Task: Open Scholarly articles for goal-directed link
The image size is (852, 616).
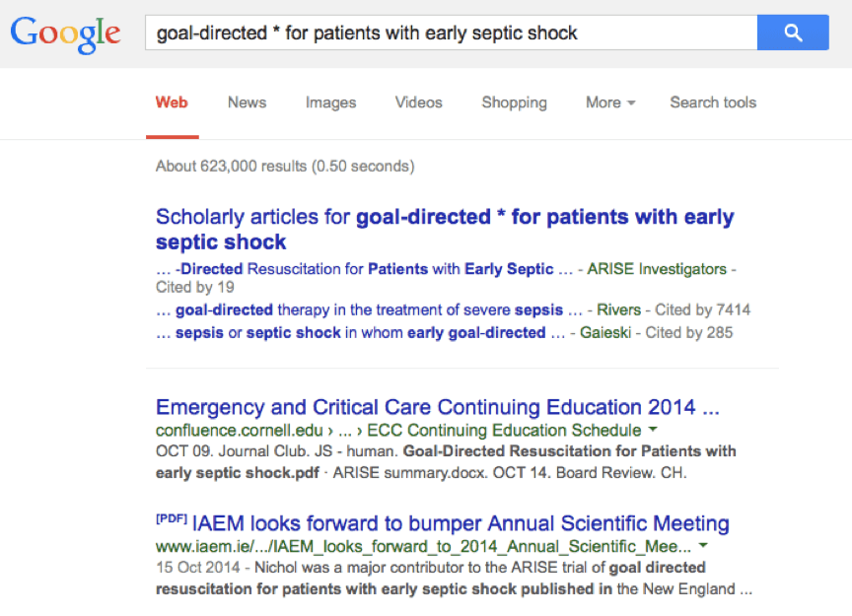Action: pos(445,229)
